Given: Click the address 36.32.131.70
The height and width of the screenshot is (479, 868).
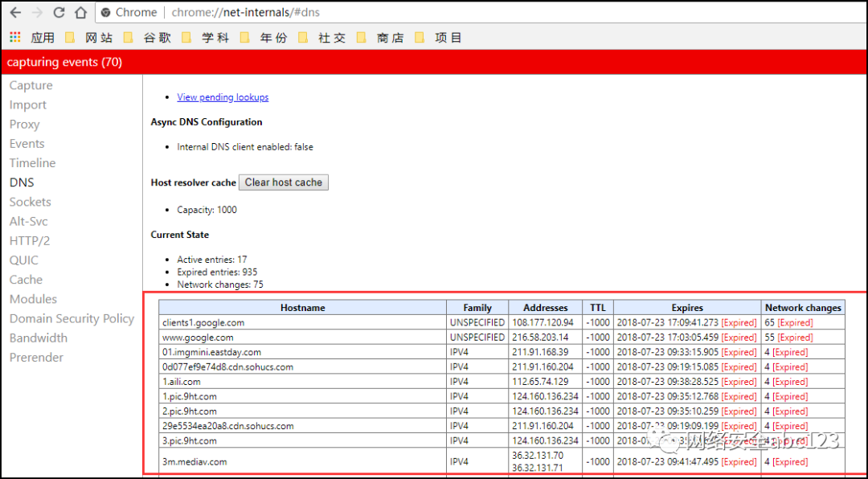Looking at the screenshot, I should (538, 456).
